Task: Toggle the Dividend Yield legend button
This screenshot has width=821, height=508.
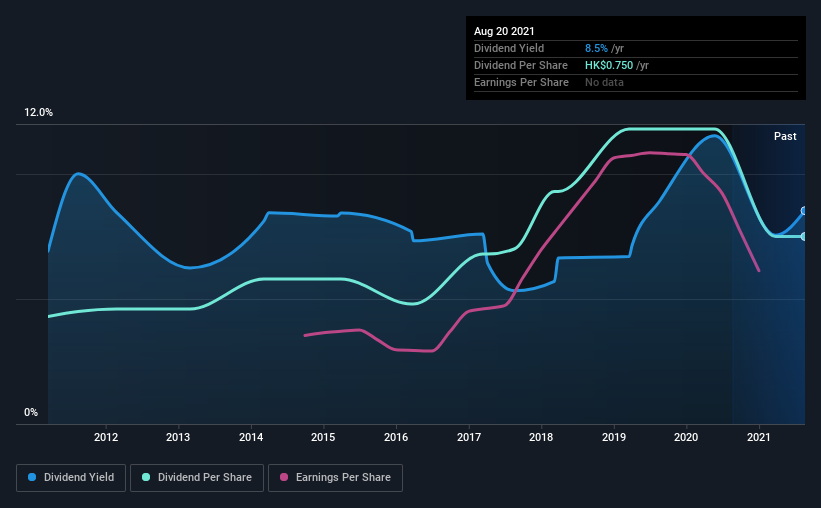Action: (71, 478)
